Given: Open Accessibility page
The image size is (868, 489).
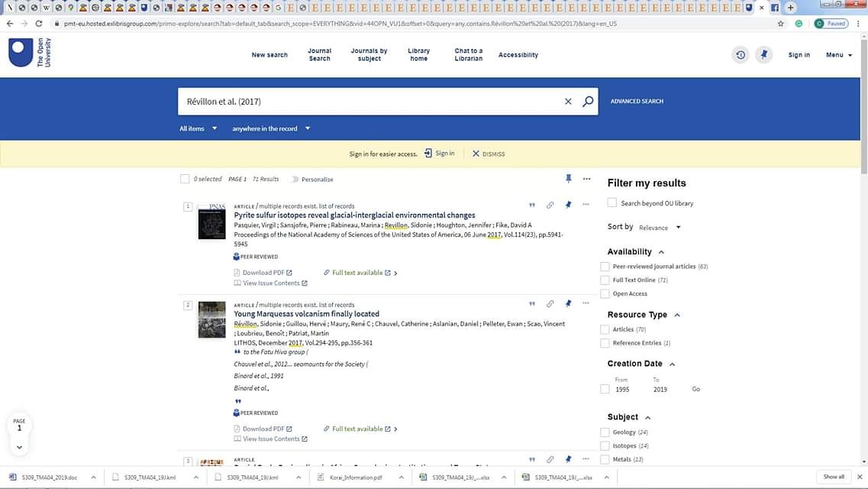Looking at the screenshot, I should click(x=518, y=55).
